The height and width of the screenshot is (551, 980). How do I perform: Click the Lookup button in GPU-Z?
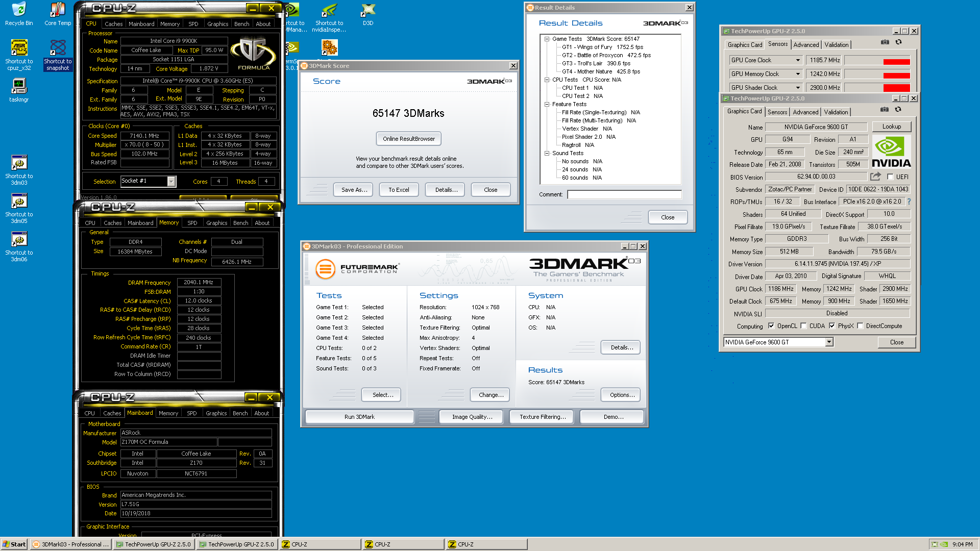pyautogui.click(x=892, y=127)
